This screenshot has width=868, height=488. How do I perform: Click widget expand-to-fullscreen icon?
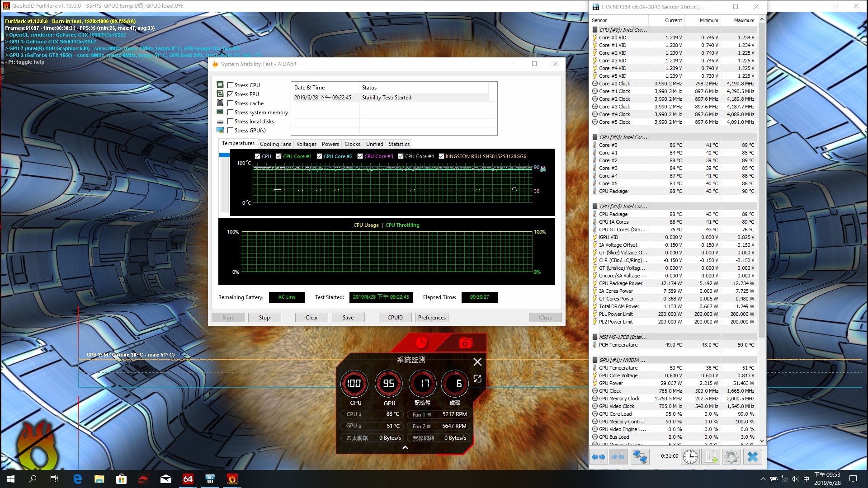click(477, 379)
